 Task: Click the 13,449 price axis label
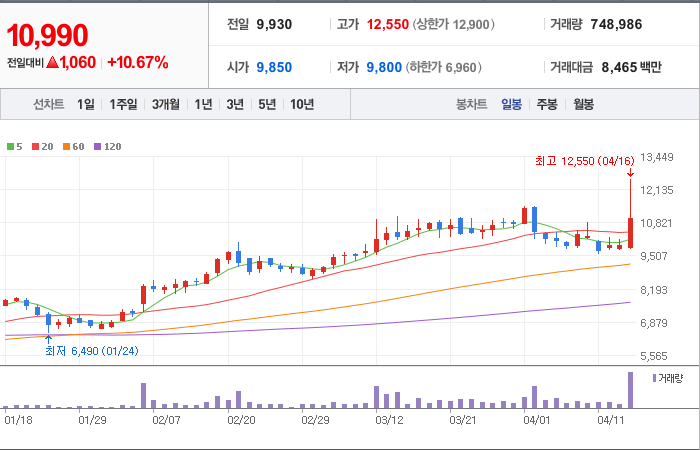[x=657, y=157]
